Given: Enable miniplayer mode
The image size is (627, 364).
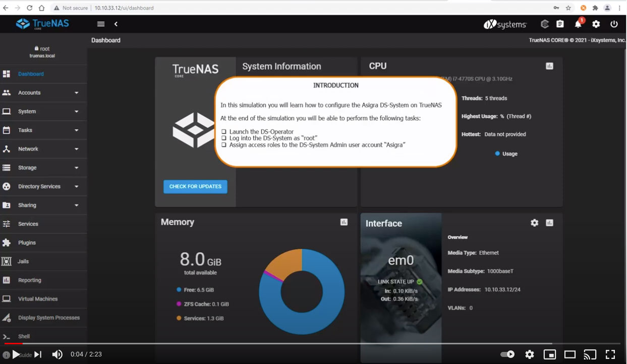Looking at the screenshot, I should (x=550, y=354).
